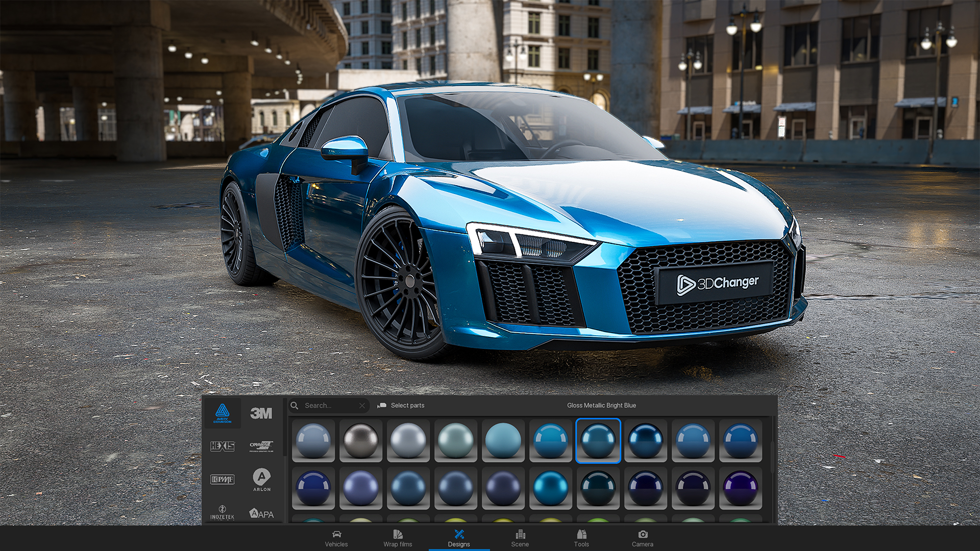The width and height of the screenshot is (980, 551).
Task: Apply the purple sphere swatch in second row
Action: pyautogui.click(x=740, y=488)
